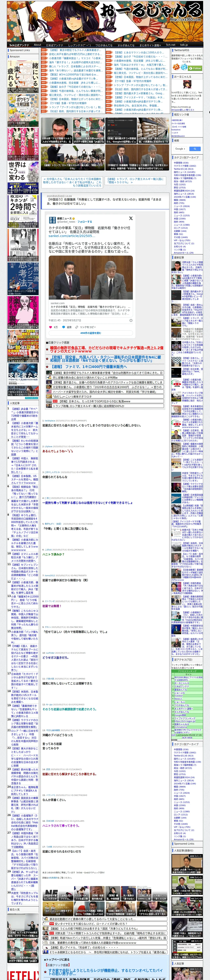Click the green Follow button
The image size is (210, 980).
coord(195,68)
